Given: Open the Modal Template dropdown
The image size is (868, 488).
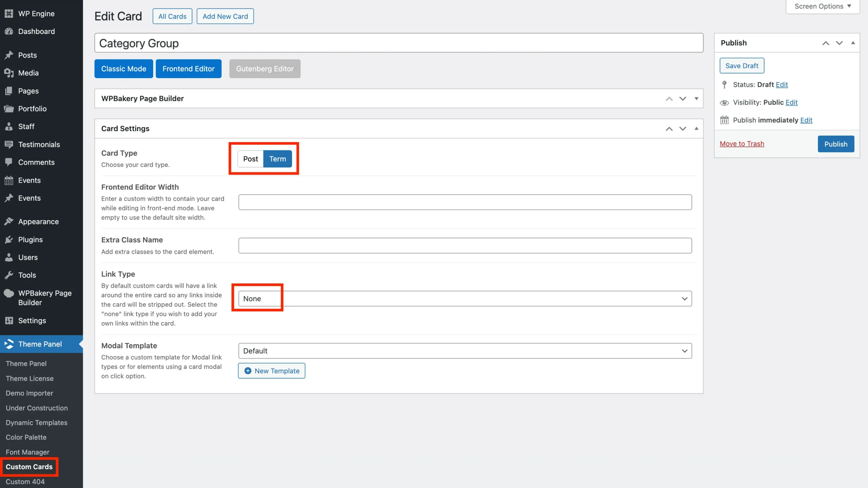Looking at the screenshot, I should click(x=465, y=351).
